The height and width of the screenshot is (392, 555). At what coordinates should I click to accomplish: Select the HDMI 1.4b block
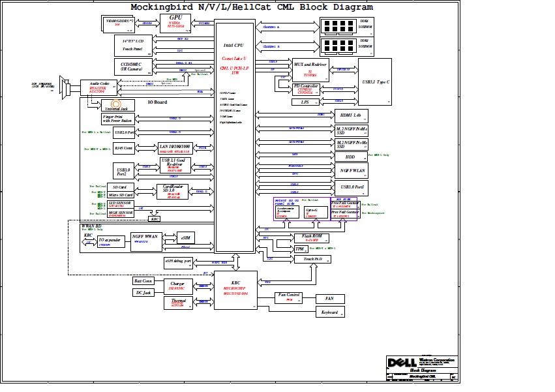(352, 115)
